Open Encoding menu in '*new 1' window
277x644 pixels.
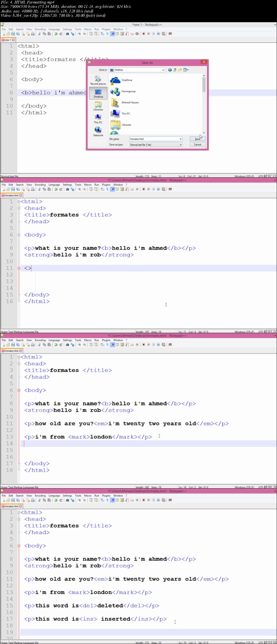pos(40,29)
